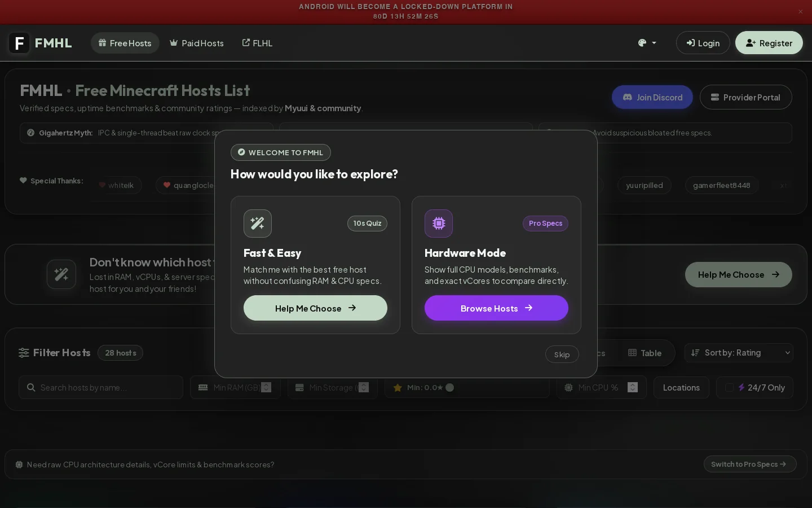Adjust the Min RAM (GB) stepper arrows
This screenshot has height=508, width=812.
[266, 388]
